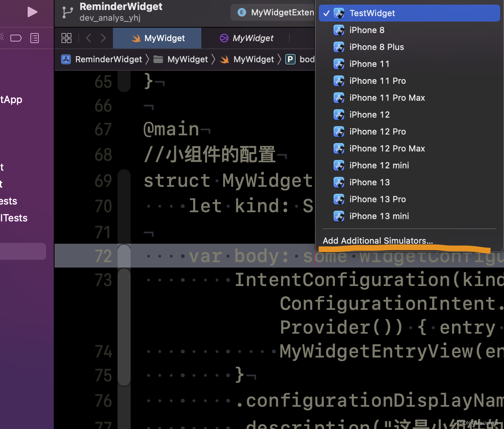The image size is (504, 429).
Task: Click the dev_analys_yhj branch name
Action: point(110,18)
